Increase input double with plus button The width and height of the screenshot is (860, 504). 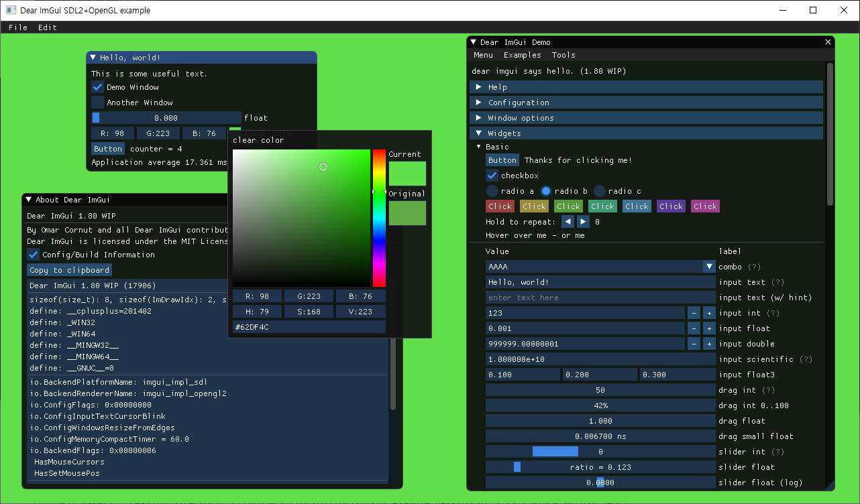(709, 344)
